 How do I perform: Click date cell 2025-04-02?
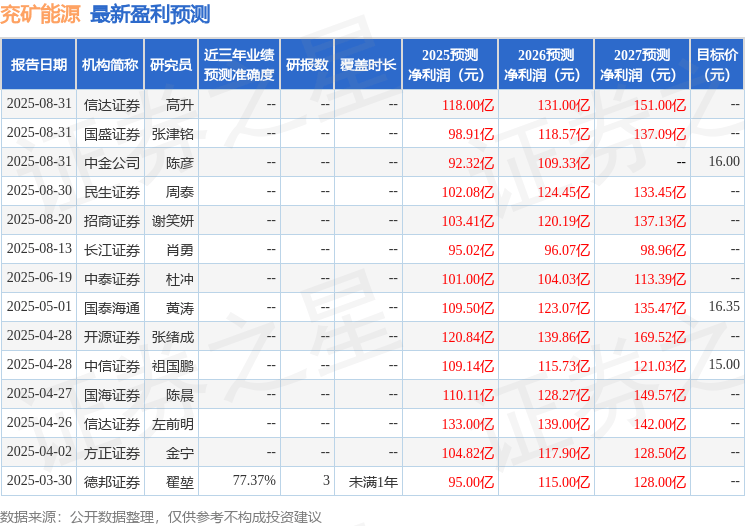point(39,451)
